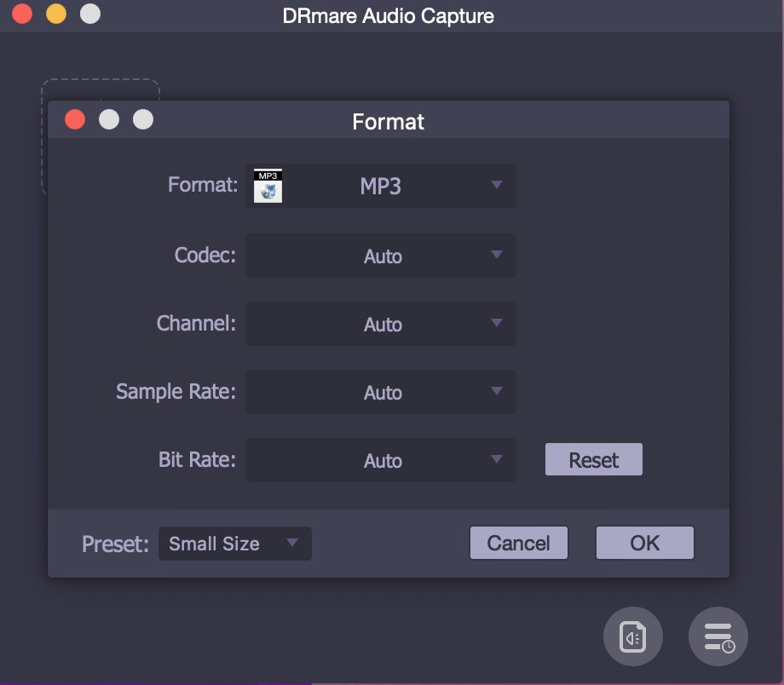784x685 pixels.
Task: Click the dashed add-program box behind dialog
Action: pos(101,89)
